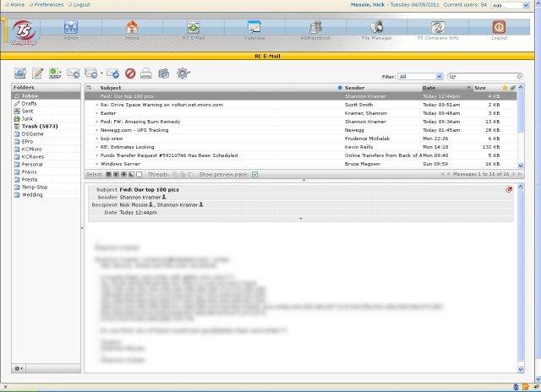Viewport: 541px width, 392px height.
Task: Open Newegg.com - UPS Tracking message
Action: tap(301, 130)
